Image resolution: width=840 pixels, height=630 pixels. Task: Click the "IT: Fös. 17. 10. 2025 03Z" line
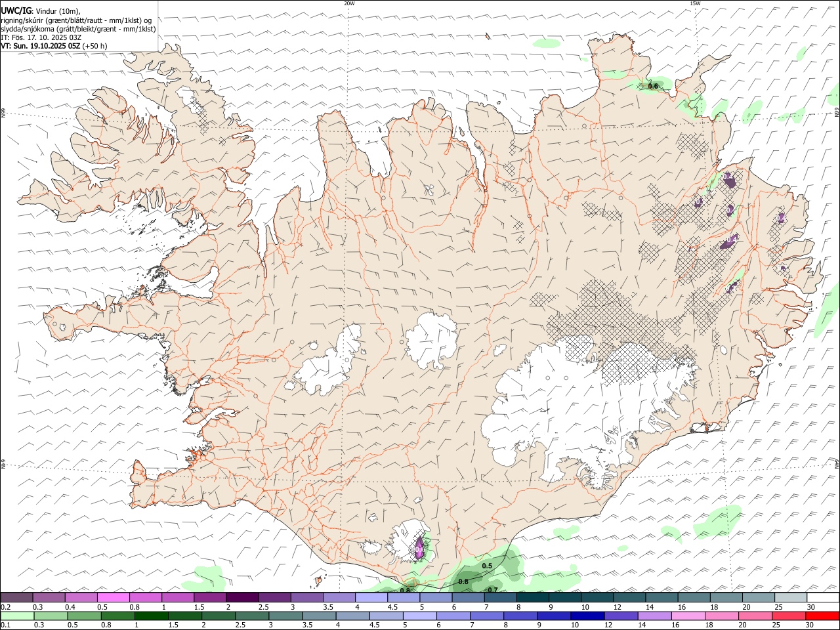pyautogui.click(x=41, y=37)
